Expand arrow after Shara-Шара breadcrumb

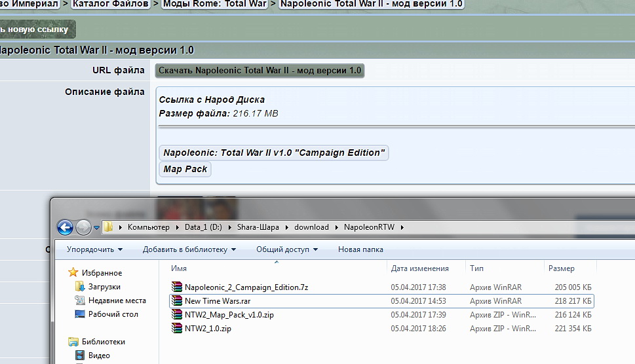click(287, 228)
